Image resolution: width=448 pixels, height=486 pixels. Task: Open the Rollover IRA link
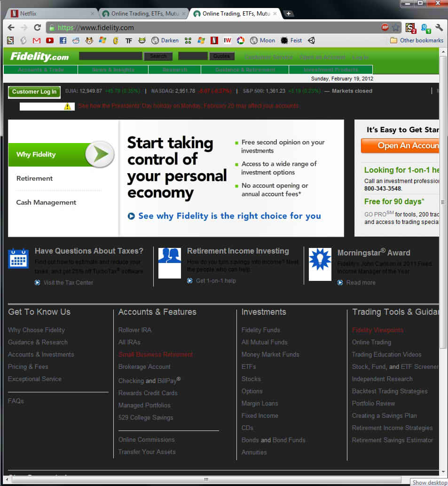coord(134,330)
